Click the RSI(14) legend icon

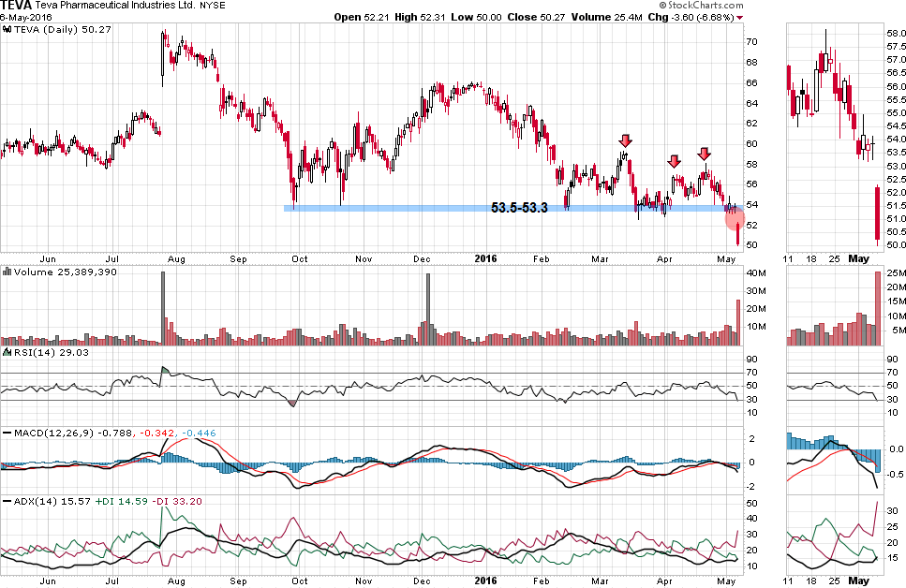point(7,352)
